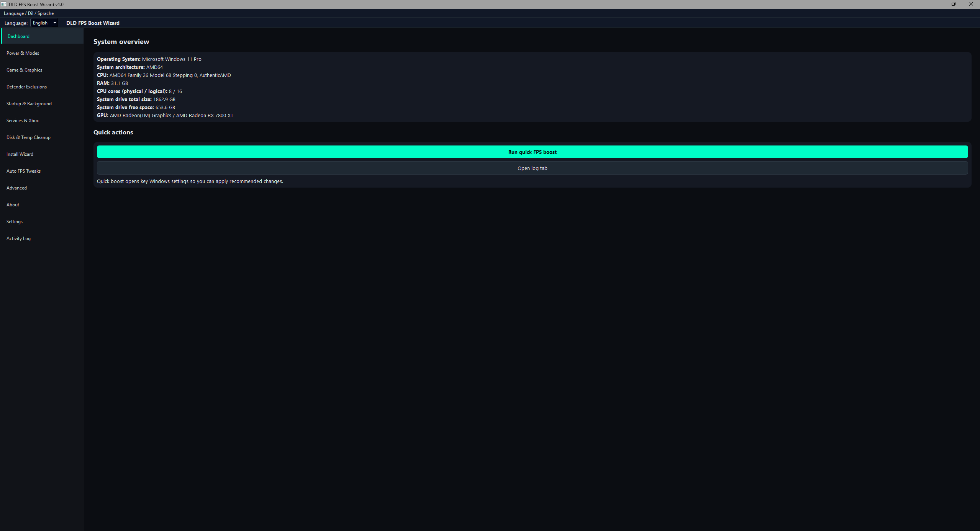Go to Game & Graphics page
Screen dimensions: 980x531
24,70
